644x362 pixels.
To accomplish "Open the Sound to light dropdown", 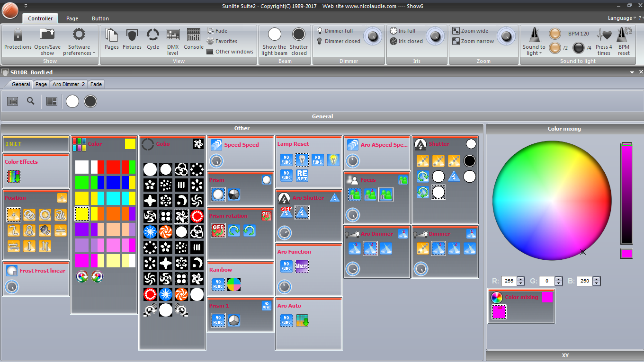I will click(534, 50).
